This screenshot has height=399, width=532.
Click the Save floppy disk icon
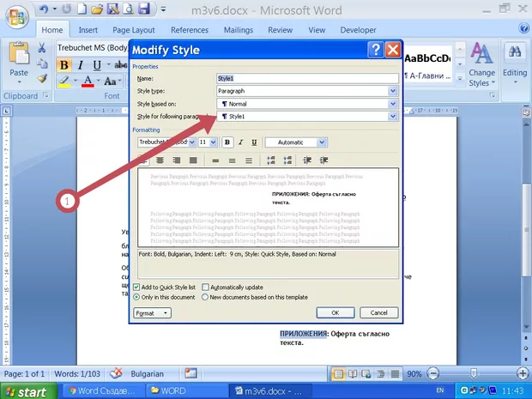(144, 9)
